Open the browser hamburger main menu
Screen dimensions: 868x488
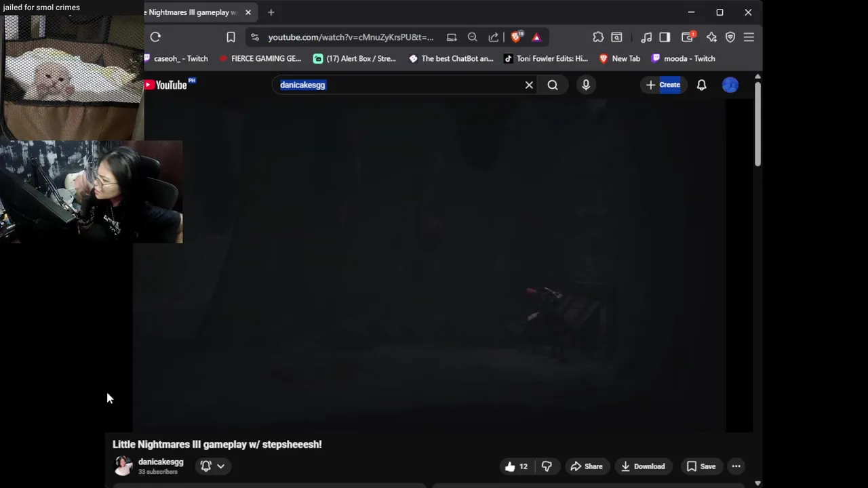point(749,37)
